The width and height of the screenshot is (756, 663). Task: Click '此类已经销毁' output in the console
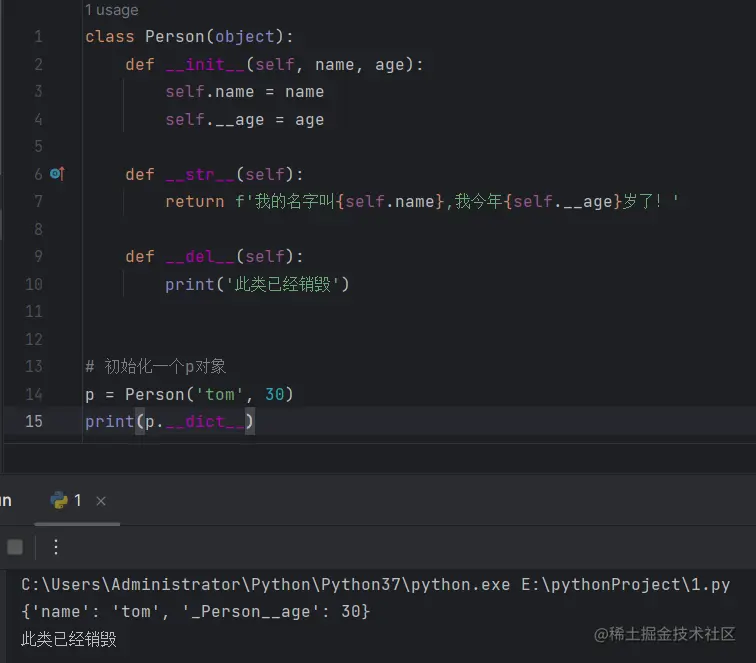[x=69, y=639]
